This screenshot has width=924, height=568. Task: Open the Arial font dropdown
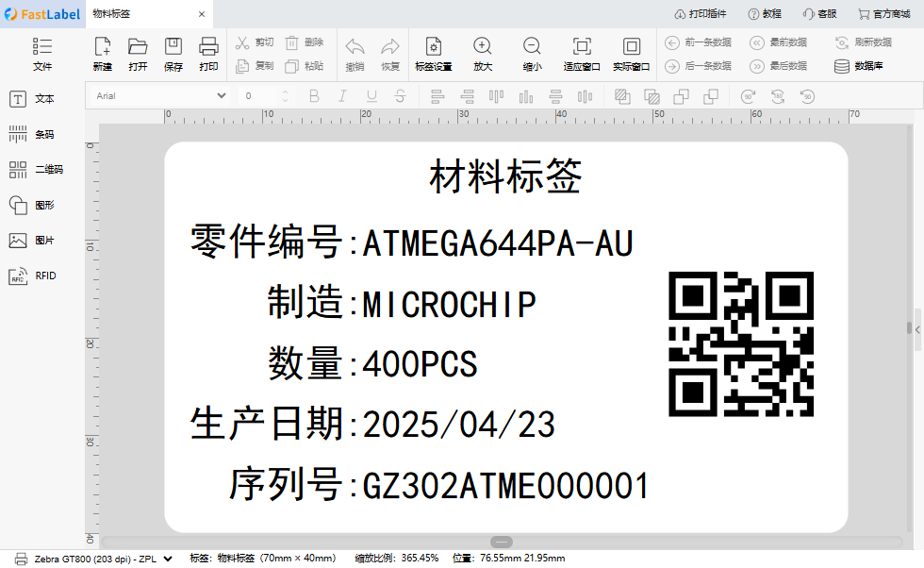tap(159, 95)
